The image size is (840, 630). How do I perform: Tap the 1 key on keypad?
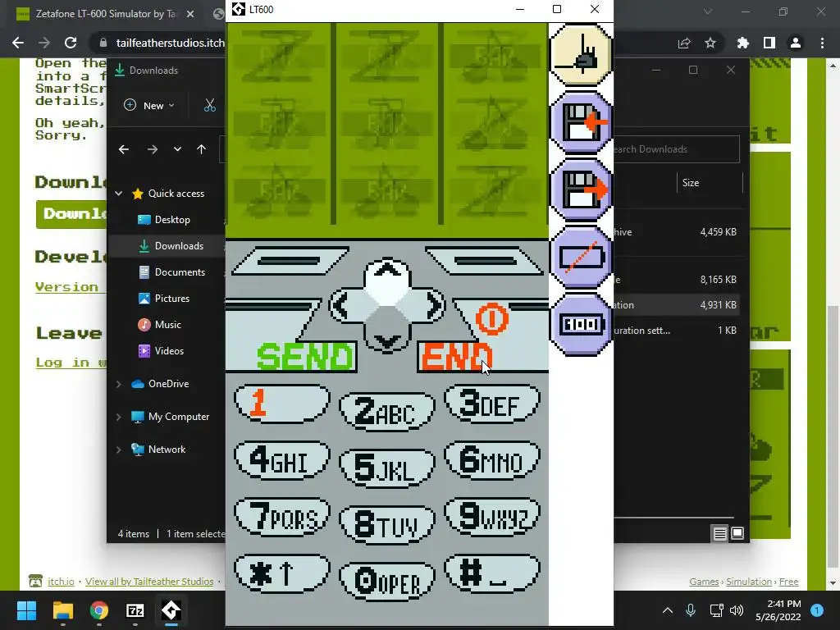tap(282, 403)
